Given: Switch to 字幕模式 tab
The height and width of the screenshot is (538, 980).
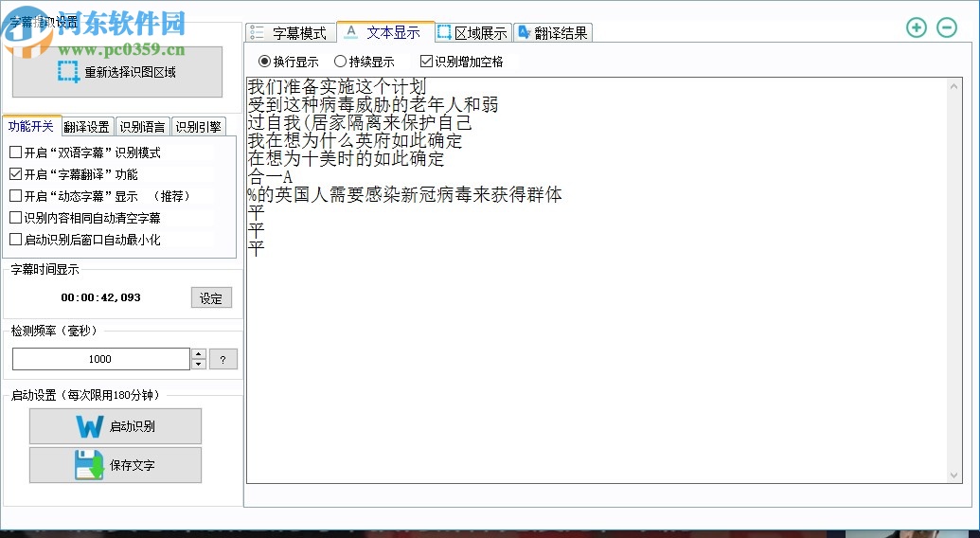Looking at the screenshot, I should coord(291,33).
